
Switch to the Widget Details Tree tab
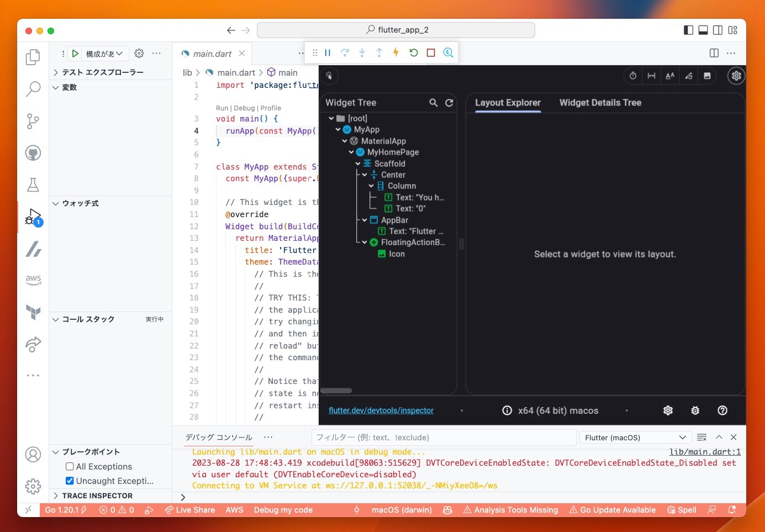click(x=600, y=103)
